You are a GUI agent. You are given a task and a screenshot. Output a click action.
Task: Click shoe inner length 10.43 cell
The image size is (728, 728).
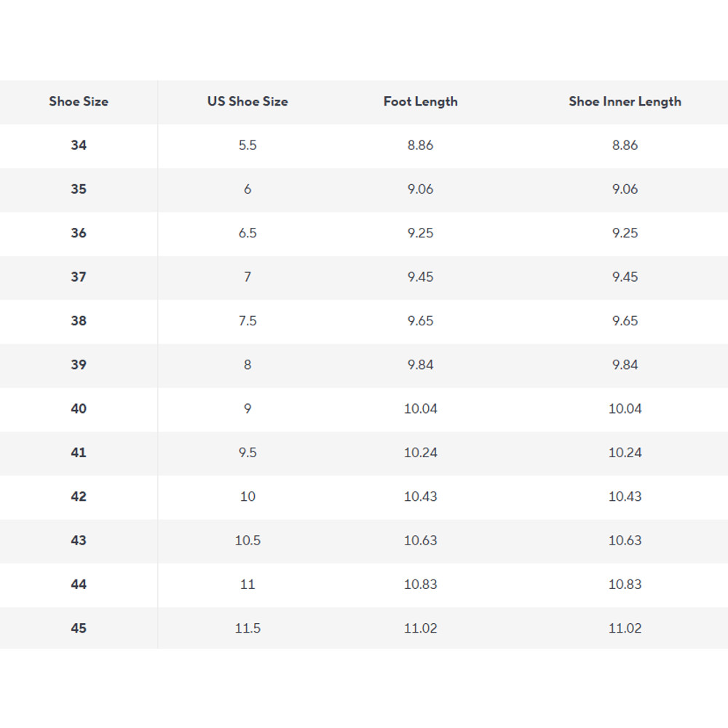pos(625,496)
